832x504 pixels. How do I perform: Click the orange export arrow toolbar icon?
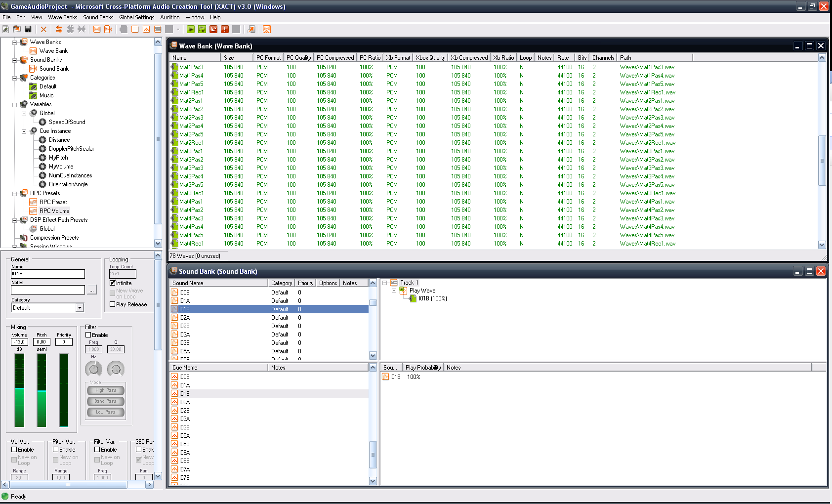[x=251, y=29]
